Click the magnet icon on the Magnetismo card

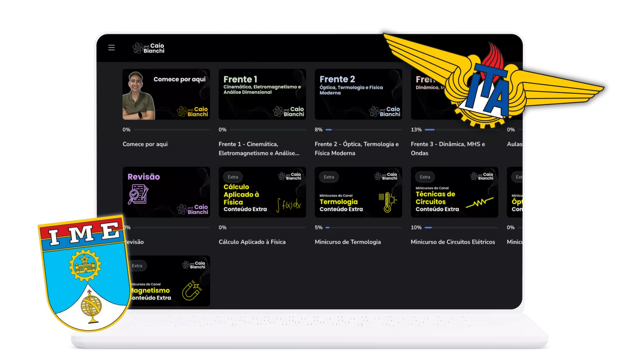coord(191,290)
